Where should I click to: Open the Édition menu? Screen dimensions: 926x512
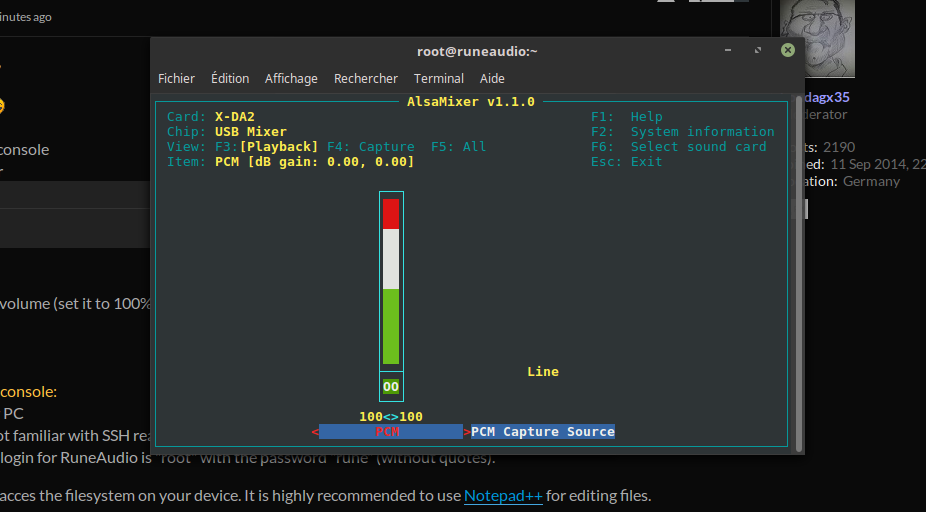pos(230,79)
